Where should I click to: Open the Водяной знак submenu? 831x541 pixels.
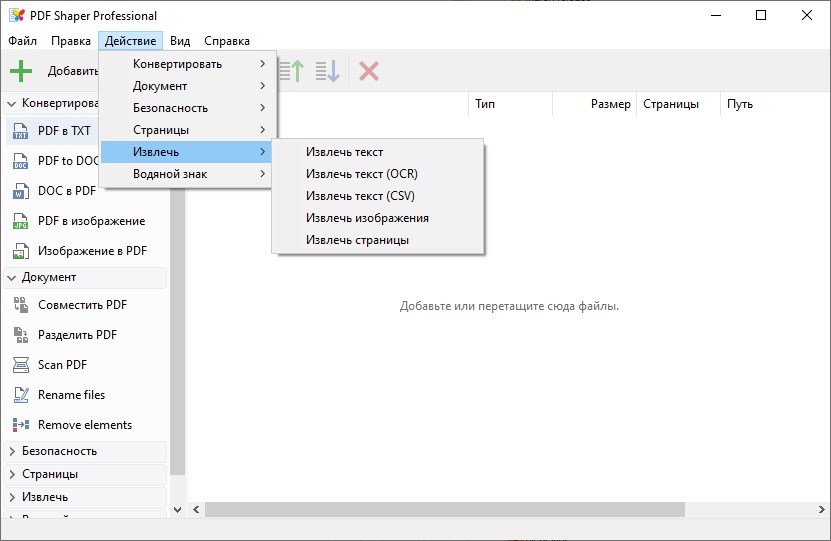click(x=188, y=174)
